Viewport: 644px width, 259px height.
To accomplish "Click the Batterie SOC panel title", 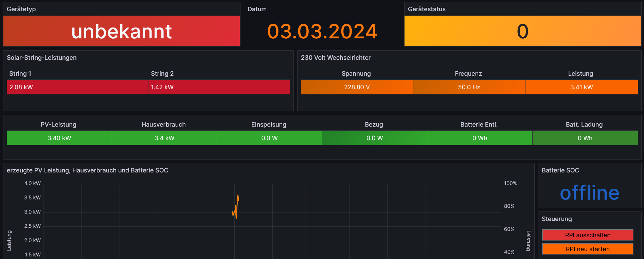I will tap(560, 170).
